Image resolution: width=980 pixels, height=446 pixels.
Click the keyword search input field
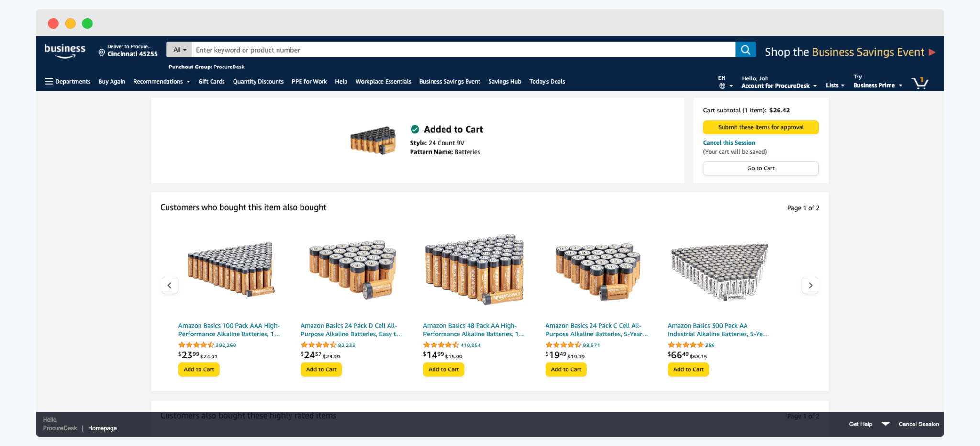click(431, 49)
